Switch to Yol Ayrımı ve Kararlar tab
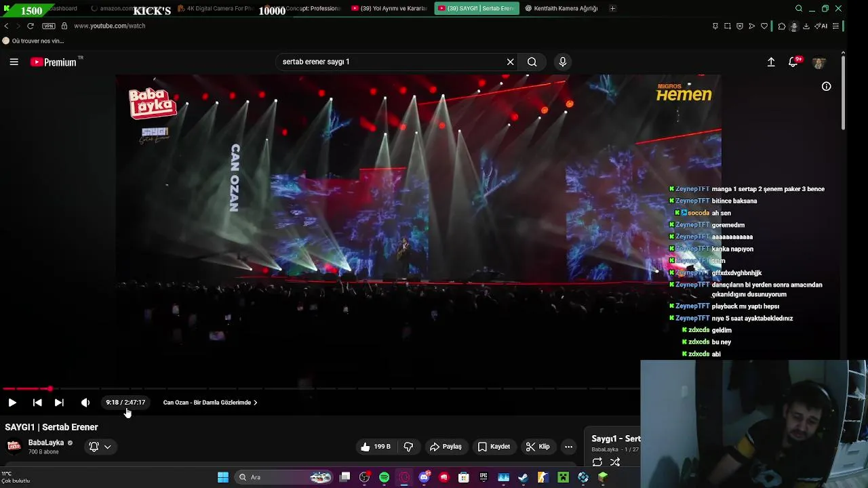Image resolution: width=868 pixels, height=488 pixels. point(389,8)
